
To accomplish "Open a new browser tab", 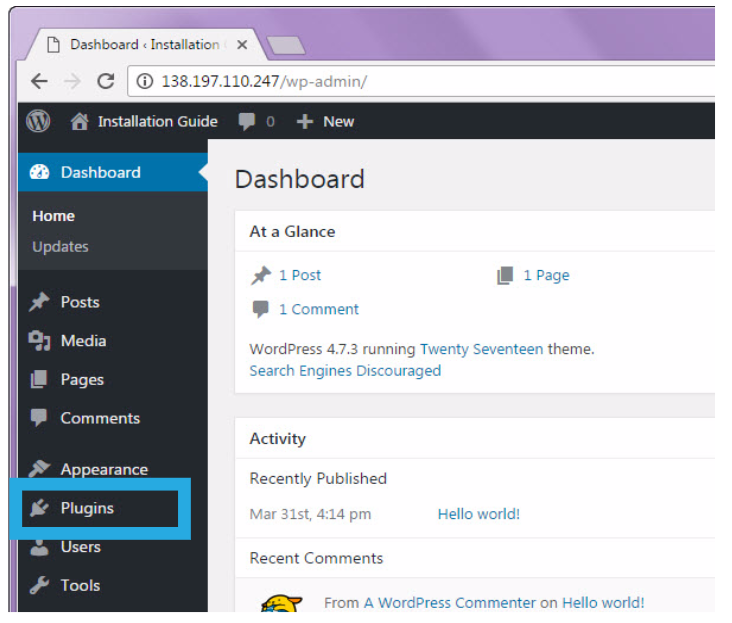I will [285, 45].
